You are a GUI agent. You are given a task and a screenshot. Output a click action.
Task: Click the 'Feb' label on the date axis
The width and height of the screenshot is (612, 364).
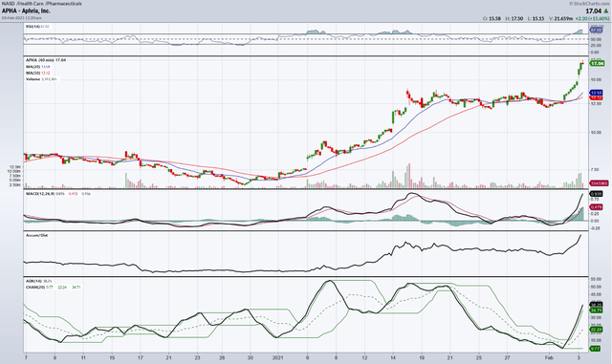[549, 357]
